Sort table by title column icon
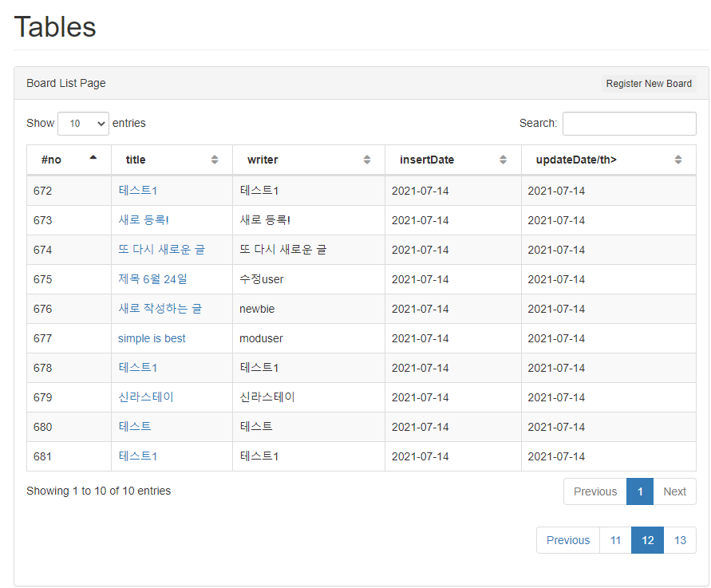This screenshot has height=588, width=711. [215, 160]
